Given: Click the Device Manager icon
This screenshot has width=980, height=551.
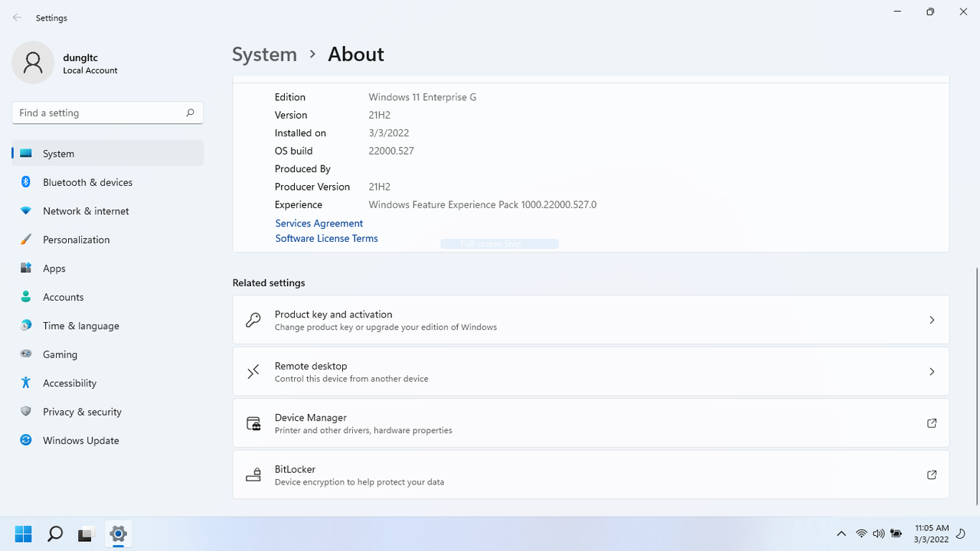Looking at the screenshot, I should (253, 423).
